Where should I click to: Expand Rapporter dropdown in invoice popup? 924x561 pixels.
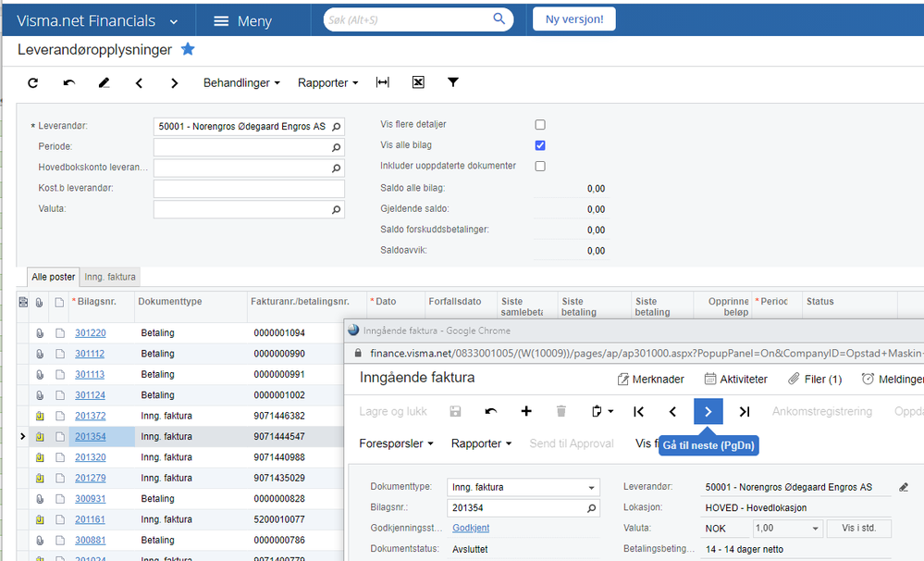[x=482, y=443]
